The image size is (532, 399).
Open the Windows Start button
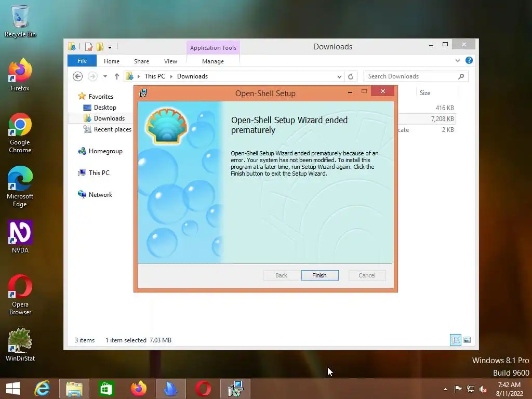[13, 389]
